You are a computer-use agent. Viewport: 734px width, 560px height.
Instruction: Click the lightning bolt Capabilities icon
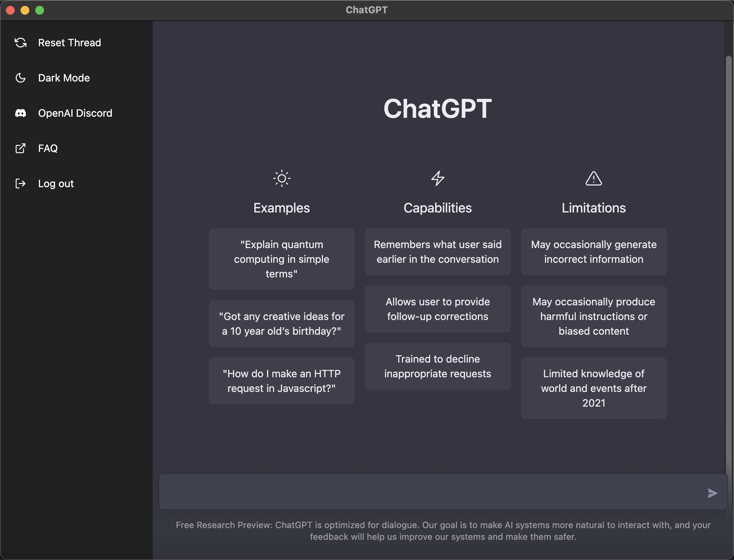pyautogui.click(x=437, y=179)
